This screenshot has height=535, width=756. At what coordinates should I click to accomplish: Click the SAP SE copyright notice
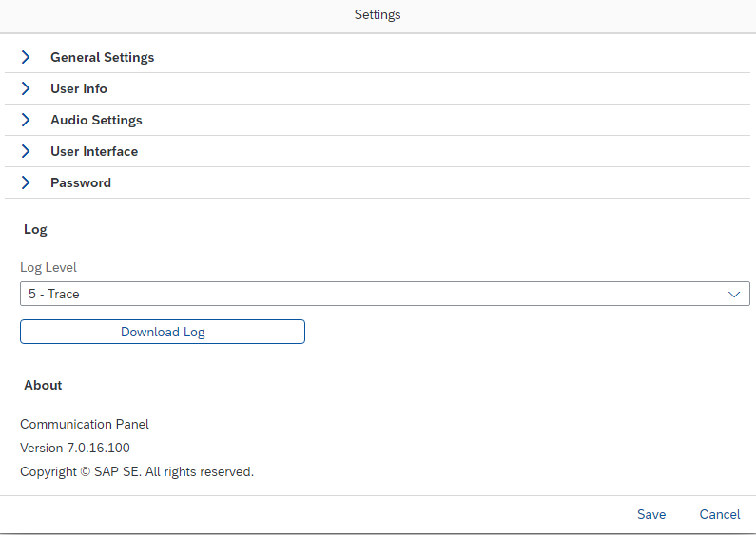[136, 471]
